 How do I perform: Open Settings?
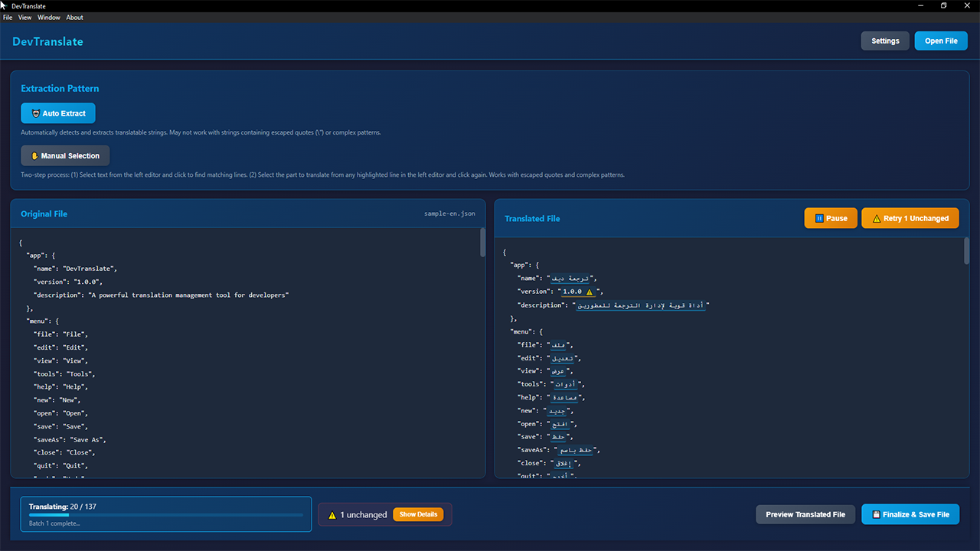(885, 41)
